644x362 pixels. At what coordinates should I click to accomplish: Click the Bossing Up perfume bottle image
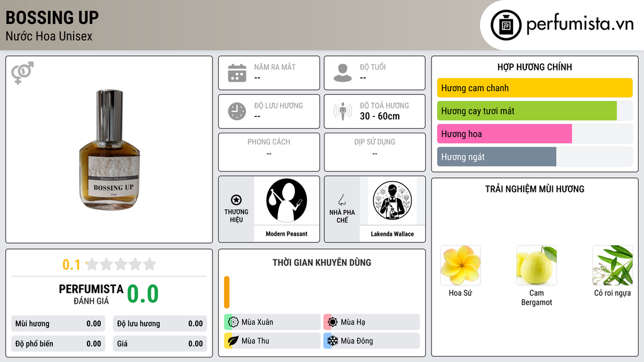109,150
